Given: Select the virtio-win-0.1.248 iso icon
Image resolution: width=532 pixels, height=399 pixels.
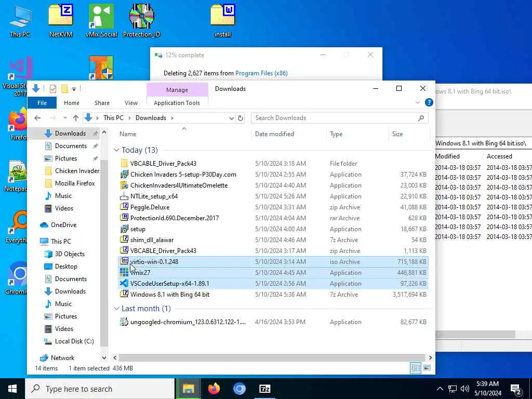Looking at the screenshot, I should point(124,262).
